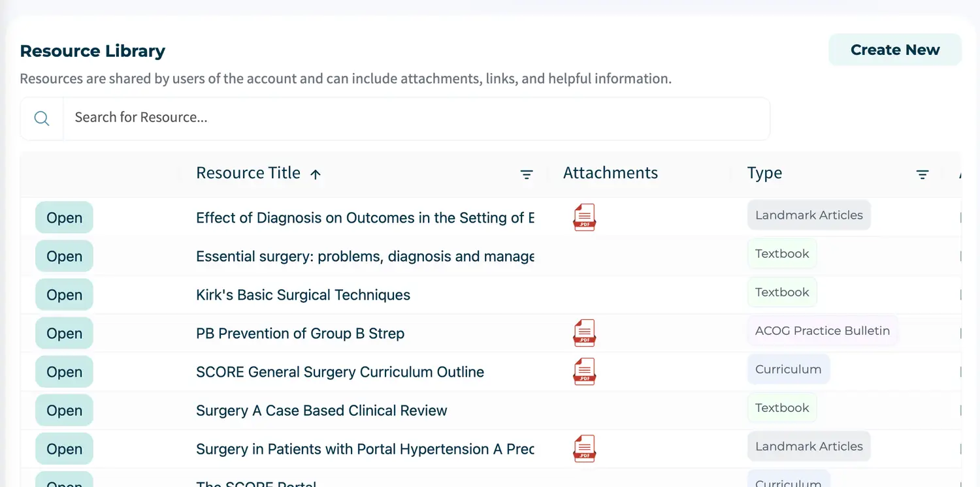
Task: Open the Surgery A Case Based Clinical Review row
Action: (x=64, y=411)
